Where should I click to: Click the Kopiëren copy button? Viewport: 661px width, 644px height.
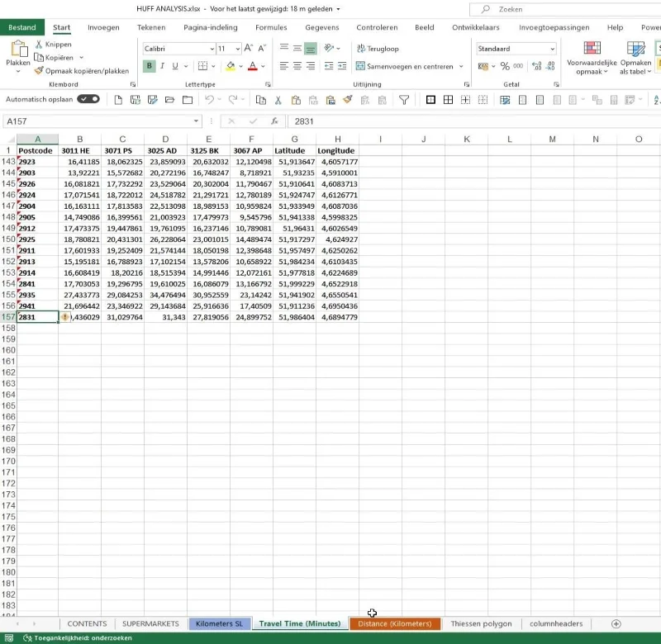point(55,57)
